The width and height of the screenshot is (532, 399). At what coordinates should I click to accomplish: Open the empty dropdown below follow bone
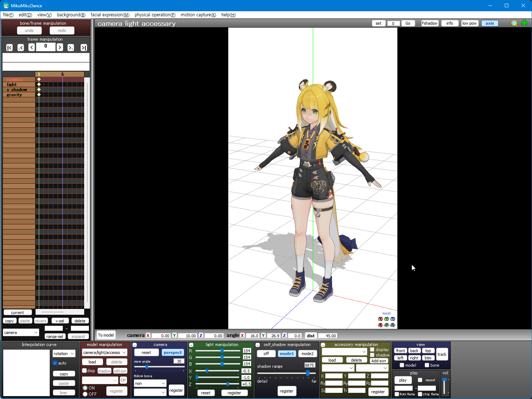tap(150, 392)
